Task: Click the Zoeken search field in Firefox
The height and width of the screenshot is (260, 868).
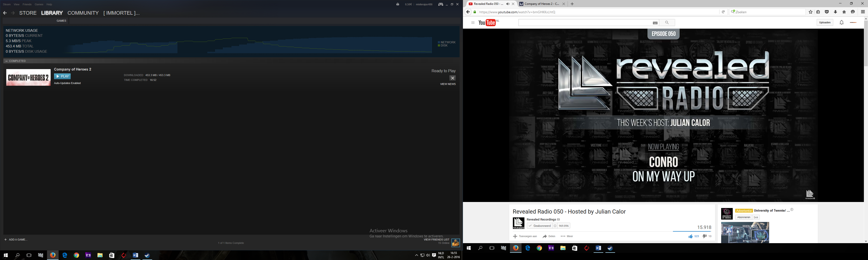Action: point(767,12)
